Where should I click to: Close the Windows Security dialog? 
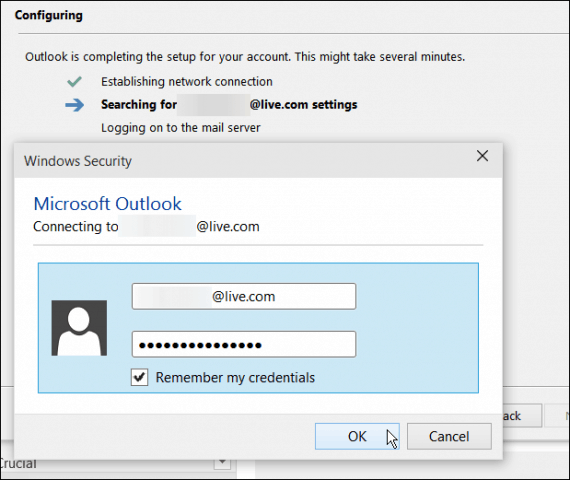pos(482,156)
